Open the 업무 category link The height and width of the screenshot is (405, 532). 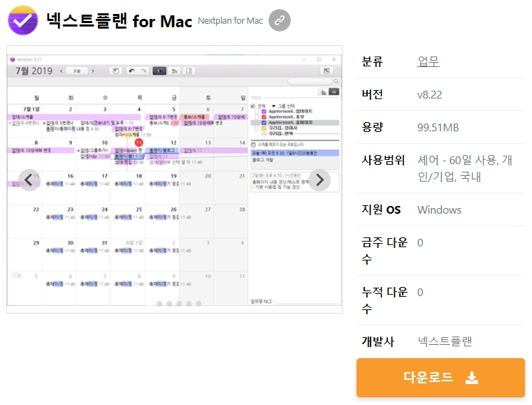click(428, 61)
